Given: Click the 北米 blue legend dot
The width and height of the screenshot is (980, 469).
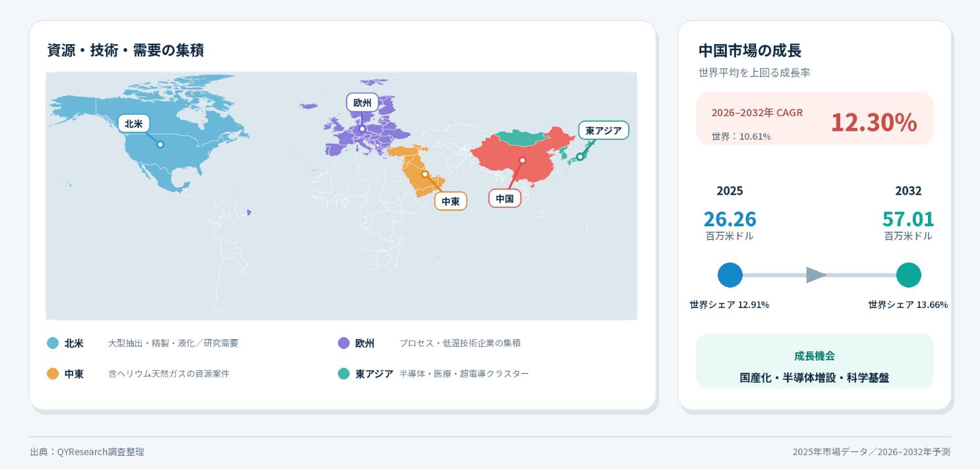Looking at the screenshot, I should click(x=53, y=343).
